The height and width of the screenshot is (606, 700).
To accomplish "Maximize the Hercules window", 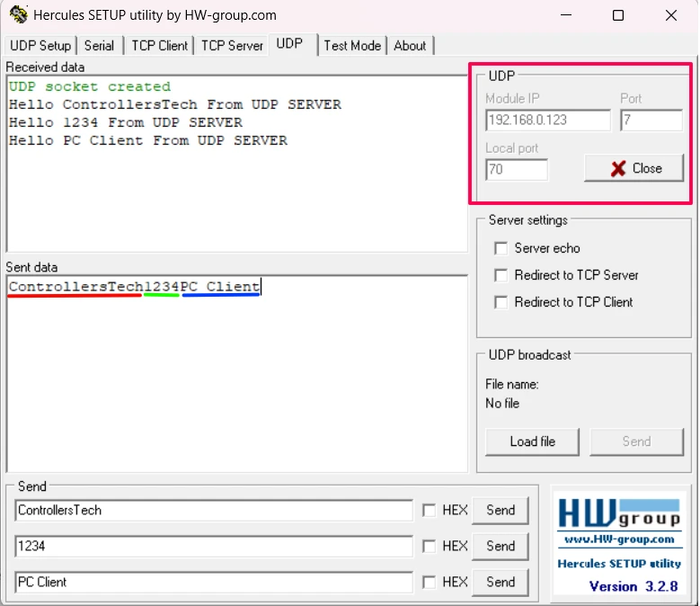I will click(618, 15).
